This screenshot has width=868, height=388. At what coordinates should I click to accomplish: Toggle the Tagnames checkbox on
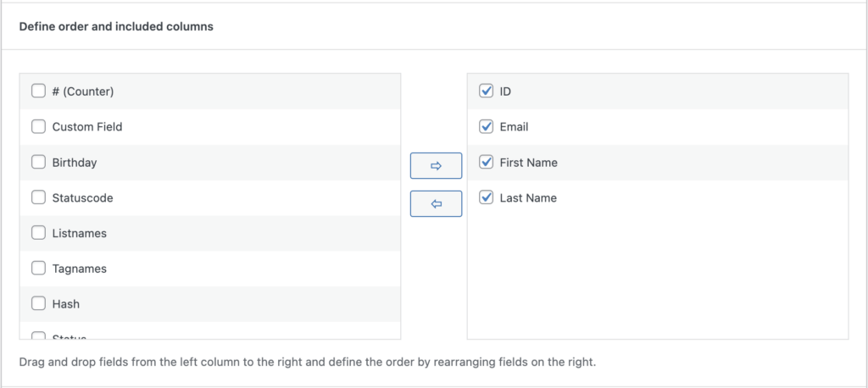click(x=38, y=269)
